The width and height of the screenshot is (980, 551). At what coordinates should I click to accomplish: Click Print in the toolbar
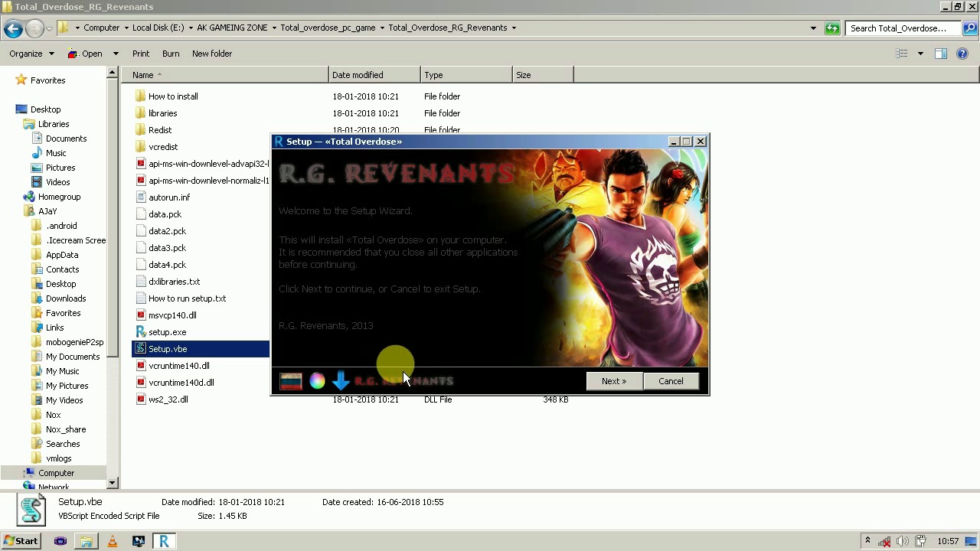click(141, 54)
